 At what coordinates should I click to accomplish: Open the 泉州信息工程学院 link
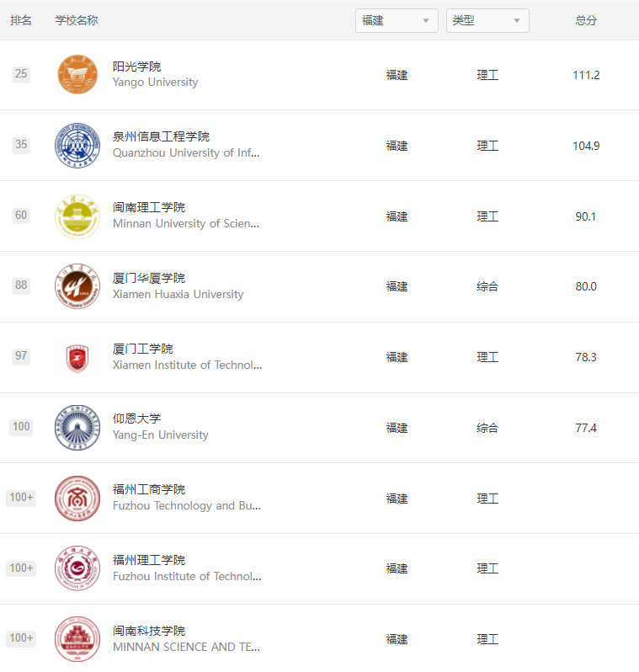[161, 136]
